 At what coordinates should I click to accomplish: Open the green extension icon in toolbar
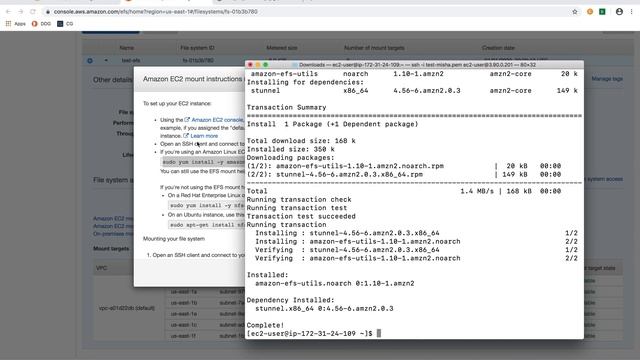point(602,12)
